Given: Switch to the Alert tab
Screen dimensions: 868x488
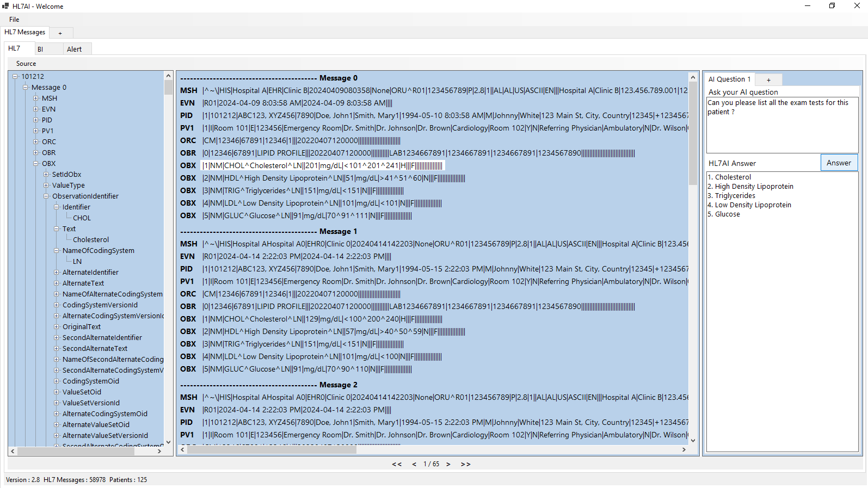Looking at the screenshot, I should [x=75, y=49].
